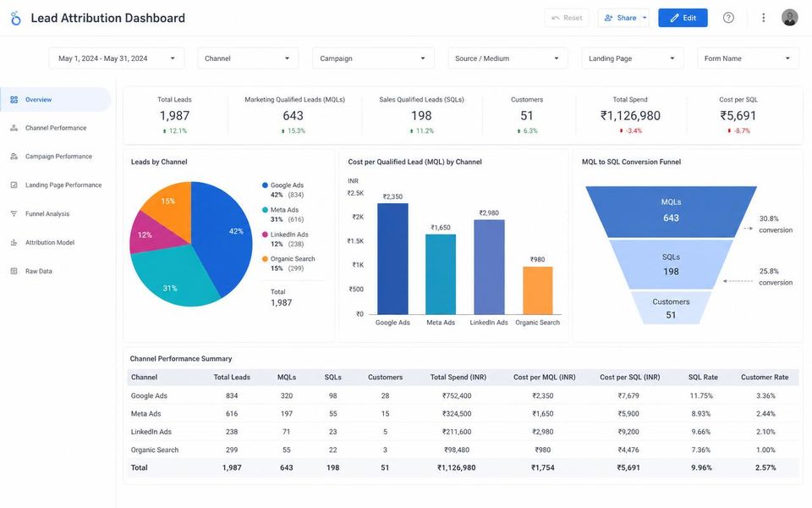Click LinkedIn Ads magenta legend dot
Viewport: 812px width, 508px height.
[265, 235]
